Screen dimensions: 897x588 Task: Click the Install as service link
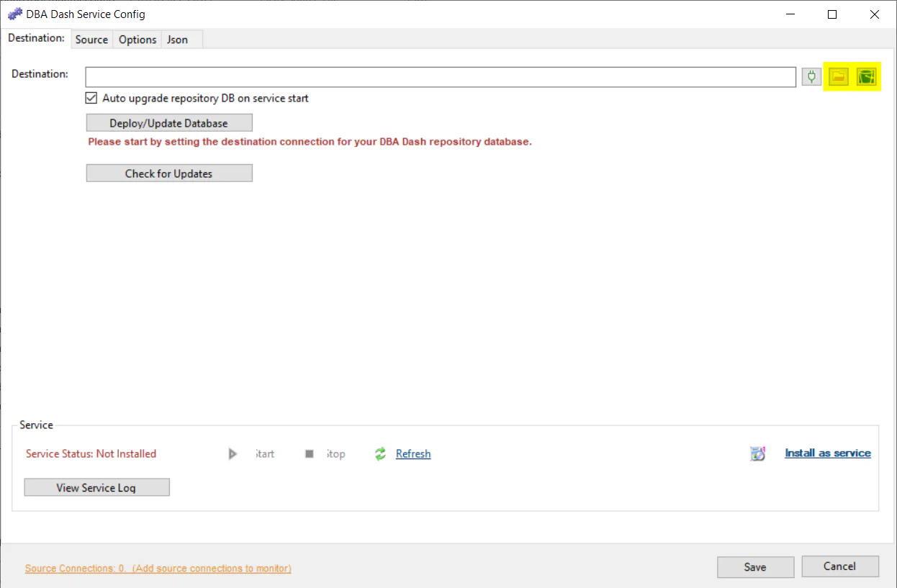point(827,453)
